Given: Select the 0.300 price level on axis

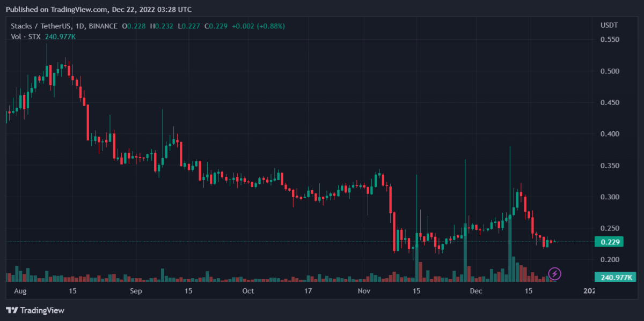Looking at the screenshot, I should click(609, 197).
